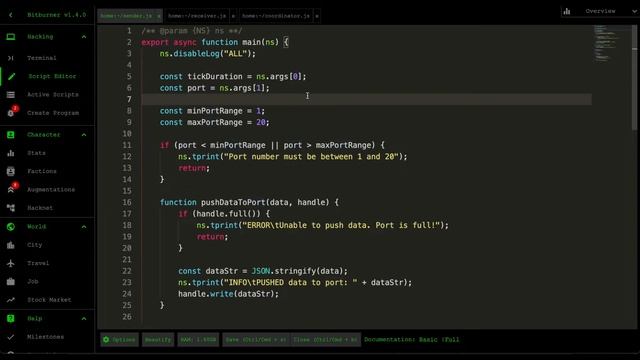Click the Hacknet network icon

[11, 208]
